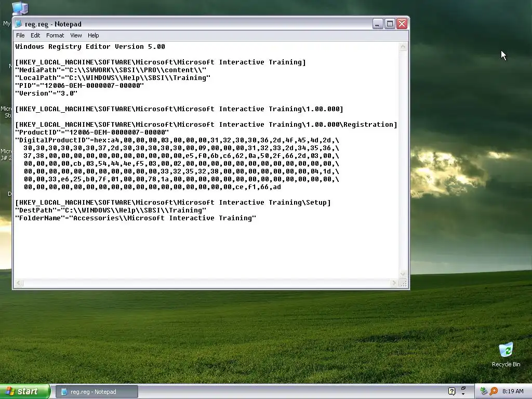Click the Notepad icon in the title bar
The width and height of the screenshot is (532, 399).
pos(19,24)
